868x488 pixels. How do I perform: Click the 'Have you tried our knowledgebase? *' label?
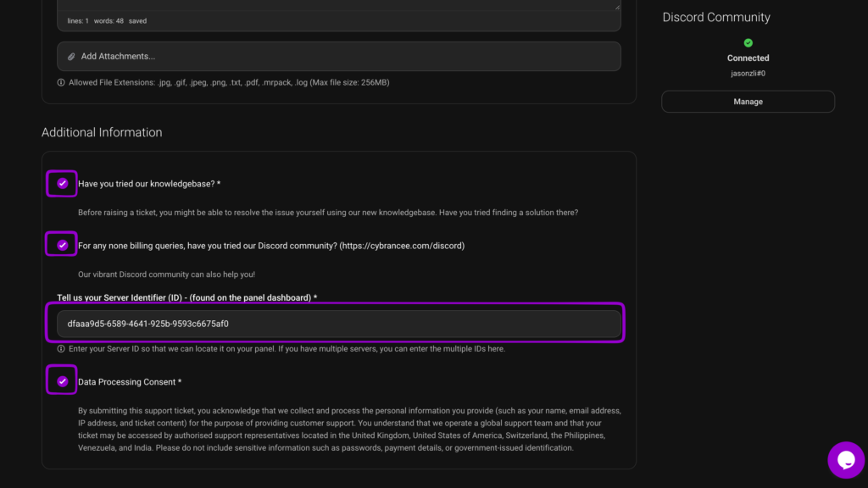point(149,184)
